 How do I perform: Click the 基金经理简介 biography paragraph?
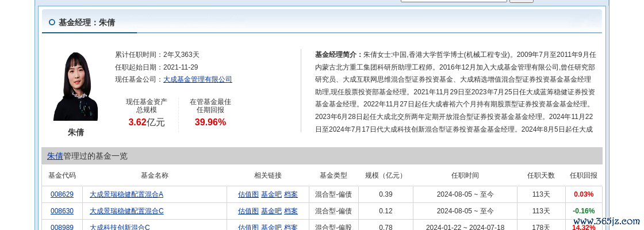click(x=455, y=91)
